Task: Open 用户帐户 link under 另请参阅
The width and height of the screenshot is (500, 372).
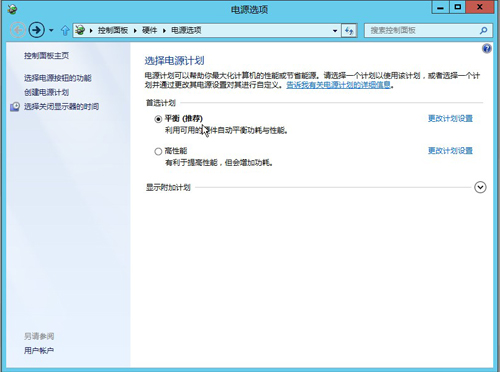Action: (39, 350)
